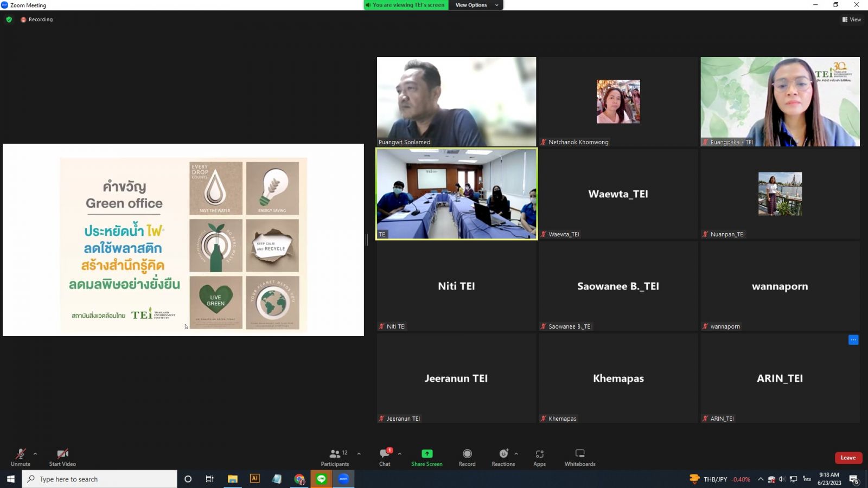Open THB/JPY currency widget
This screenshot has height=488, width=868.
pos(720,479)
